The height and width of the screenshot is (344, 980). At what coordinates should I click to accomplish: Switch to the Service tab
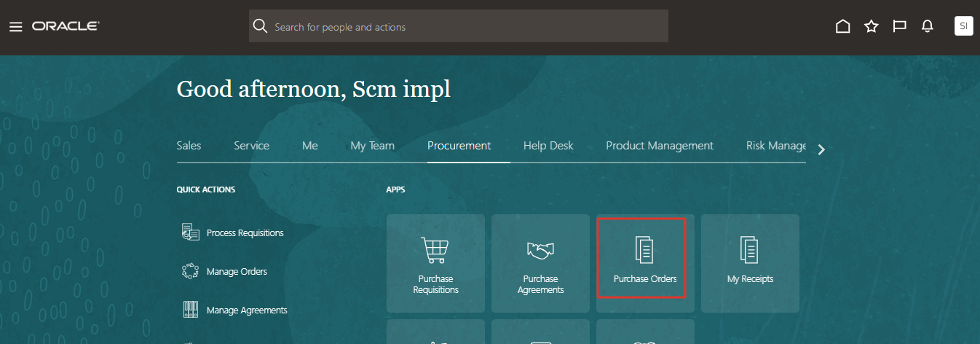tap(251, 146)
